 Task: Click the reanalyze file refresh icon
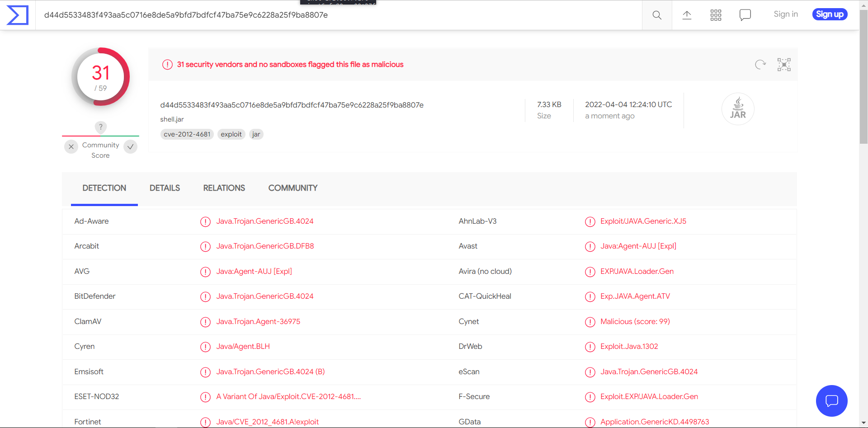coord(760,65)
